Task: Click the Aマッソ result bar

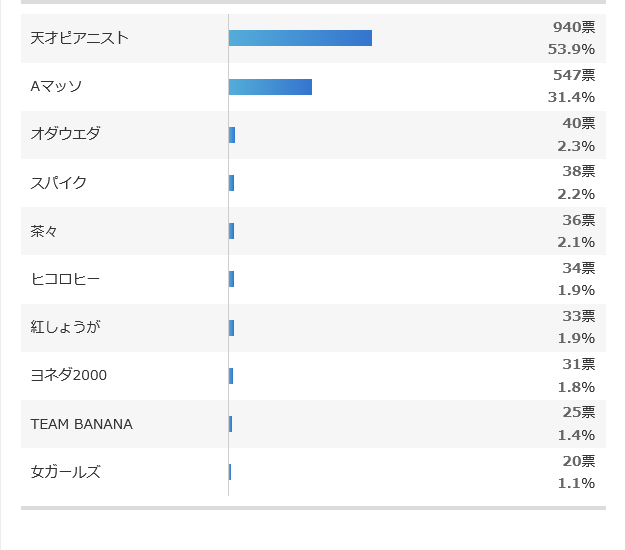Action: pos(270,87)
